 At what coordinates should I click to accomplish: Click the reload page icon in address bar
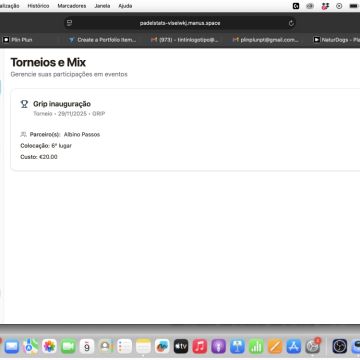(x=291, y=23)
